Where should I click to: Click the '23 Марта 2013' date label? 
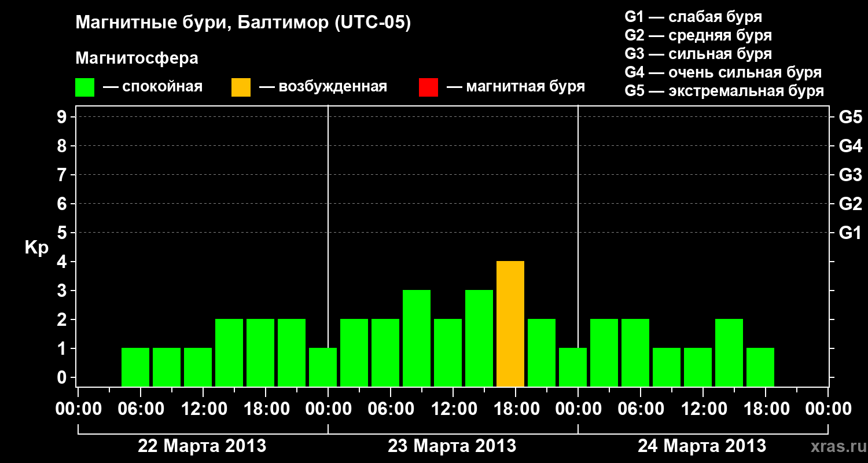click(452, 446)
